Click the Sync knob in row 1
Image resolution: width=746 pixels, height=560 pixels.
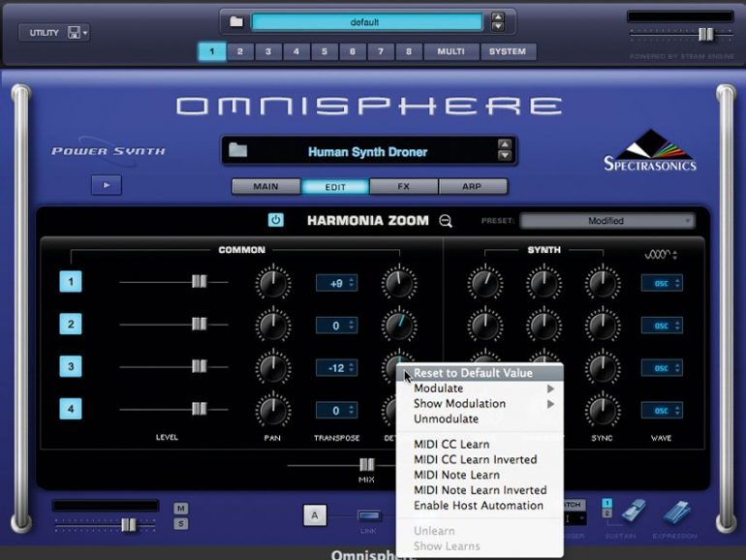pos(603,283)
